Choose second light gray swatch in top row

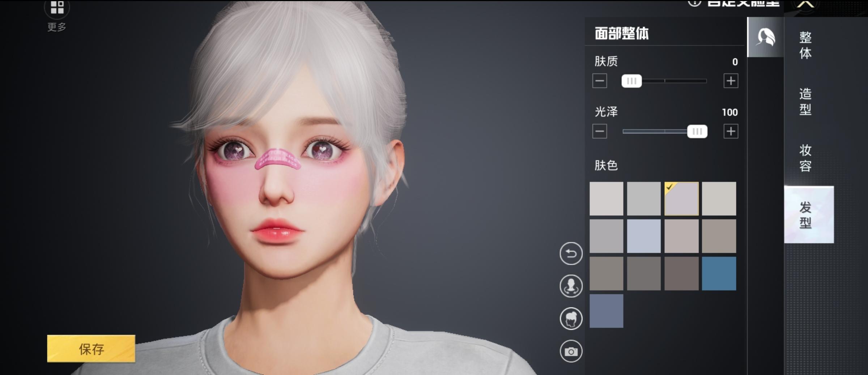[x=644, y=199]
